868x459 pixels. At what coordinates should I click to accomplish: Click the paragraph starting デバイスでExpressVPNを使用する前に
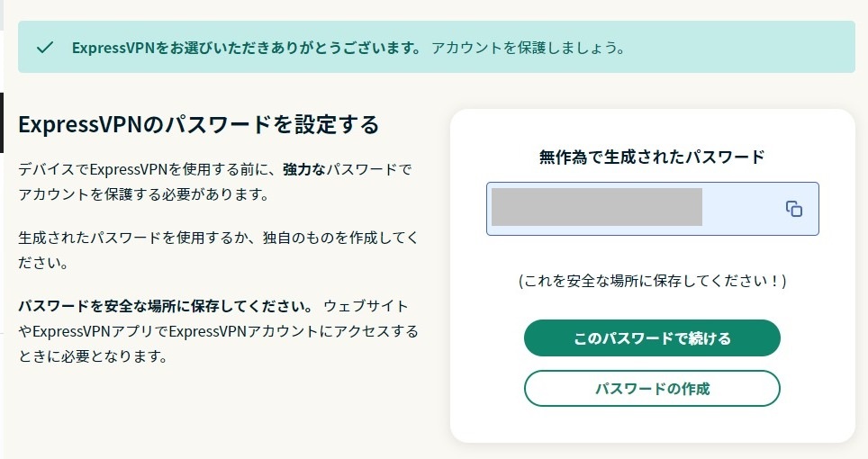click(x=215, y=182)
